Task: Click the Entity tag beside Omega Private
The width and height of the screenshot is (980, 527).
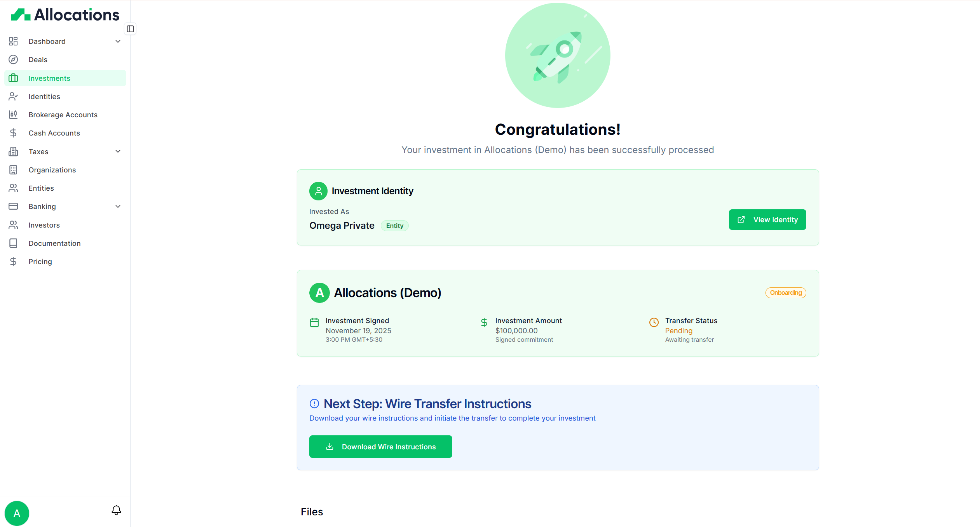Action: coord(394,226)
